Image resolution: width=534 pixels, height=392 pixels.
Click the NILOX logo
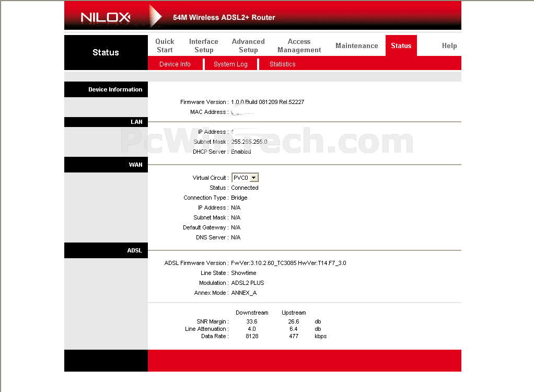click(106, 17)
